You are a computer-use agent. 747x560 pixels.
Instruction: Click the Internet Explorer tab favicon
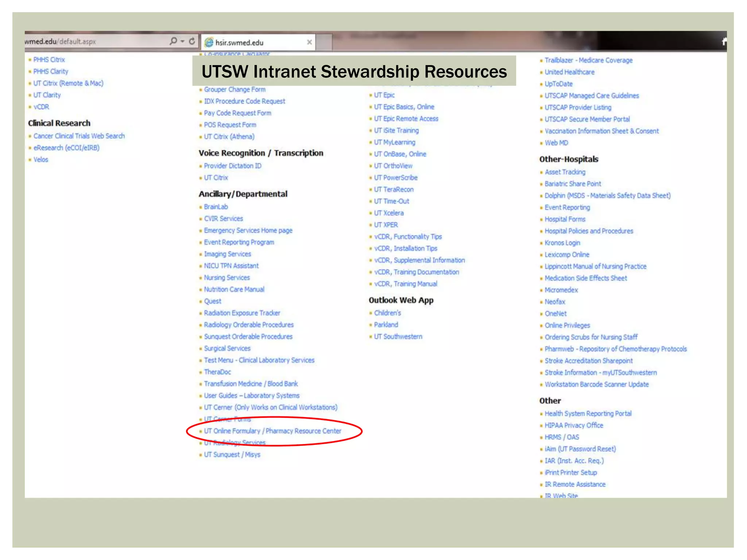(209, 42)
